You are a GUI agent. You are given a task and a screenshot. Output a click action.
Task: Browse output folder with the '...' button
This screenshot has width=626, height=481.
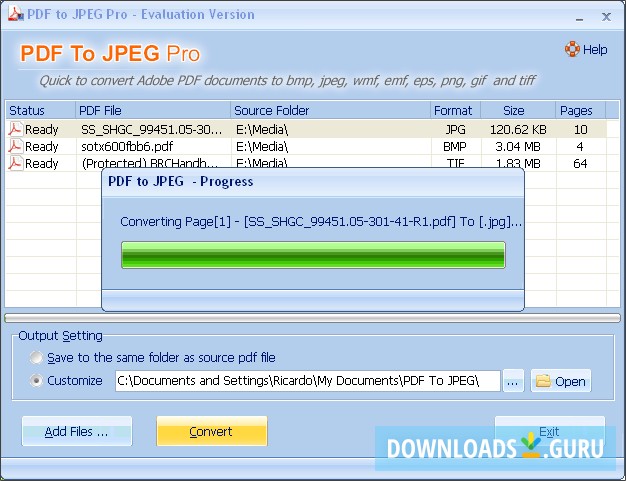point(513,381)
